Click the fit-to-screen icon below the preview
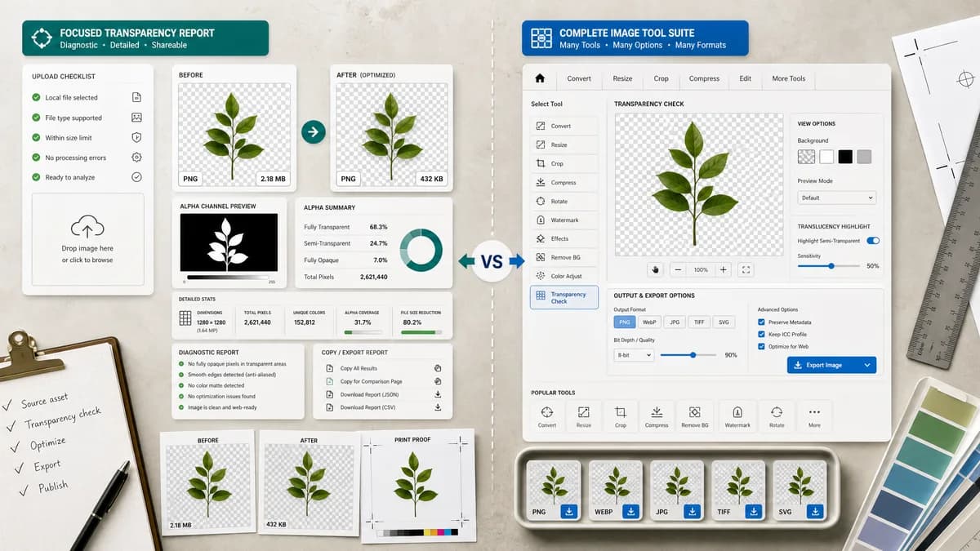Viewport: 980px width, 551px height. tap(745, 269)
